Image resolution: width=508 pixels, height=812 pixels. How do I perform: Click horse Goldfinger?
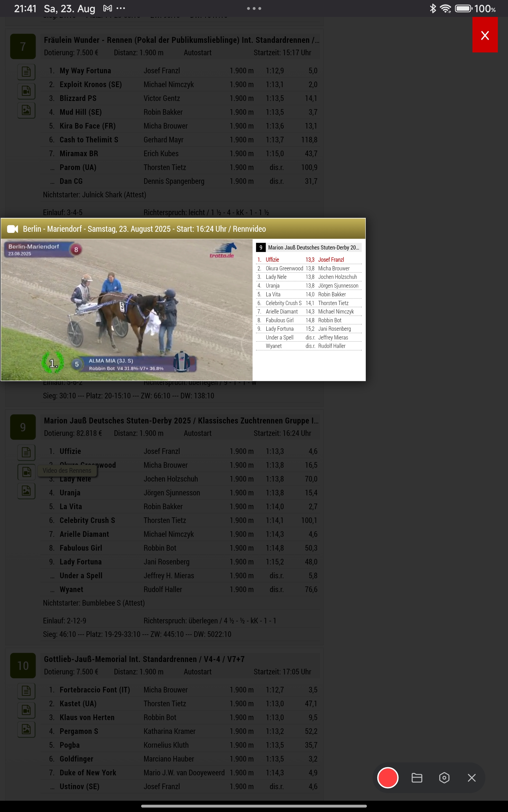point(76,758)
